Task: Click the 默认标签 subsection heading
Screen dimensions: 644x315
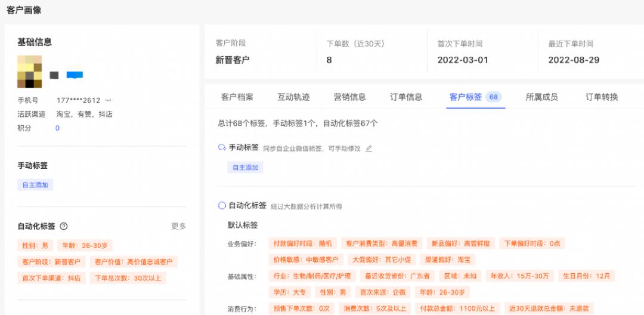Action: (243, 225)
